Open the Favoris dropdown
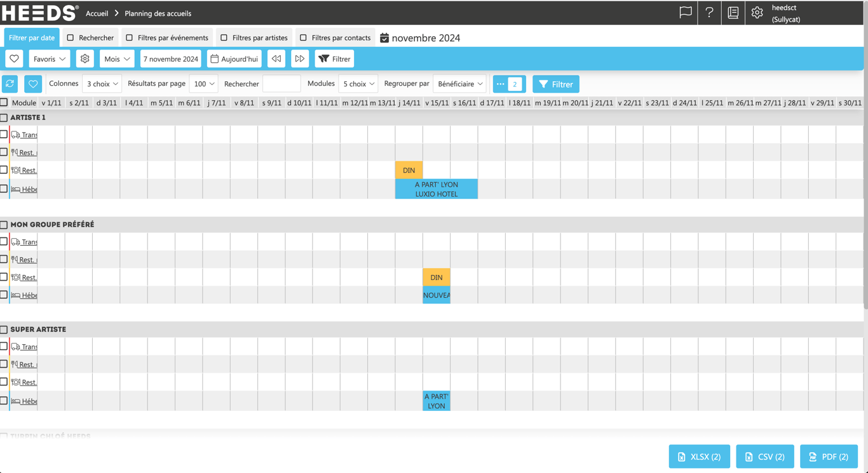Screen dimensions: 868x473 [x=49, y=59]
